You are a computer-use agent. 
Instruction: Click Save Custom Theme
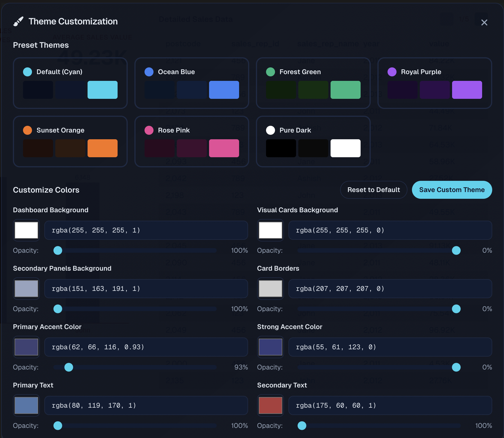tap(452, 190)
